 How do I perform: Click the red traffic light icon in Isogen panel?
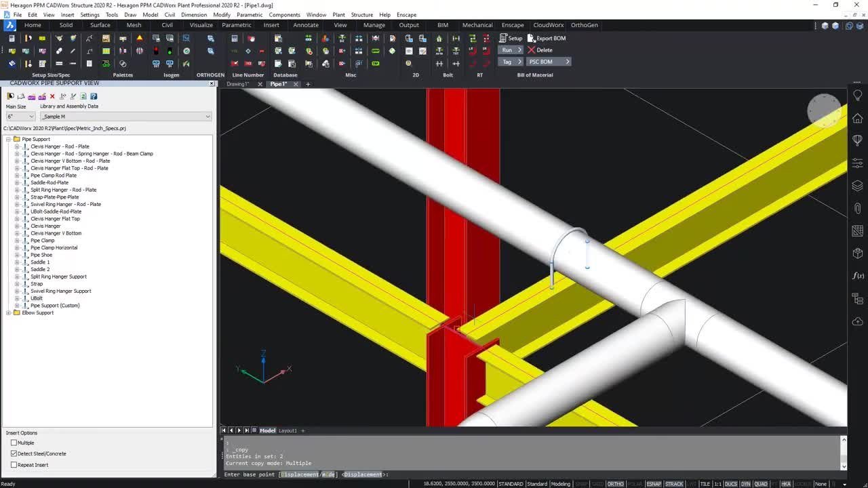point(157,51)
